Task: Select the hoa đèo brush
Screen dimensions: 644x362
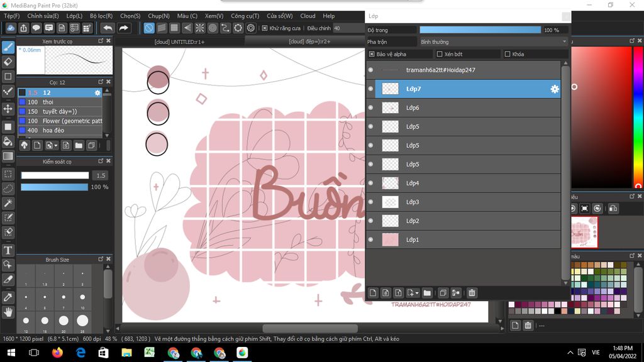Action: coord(60,130)
